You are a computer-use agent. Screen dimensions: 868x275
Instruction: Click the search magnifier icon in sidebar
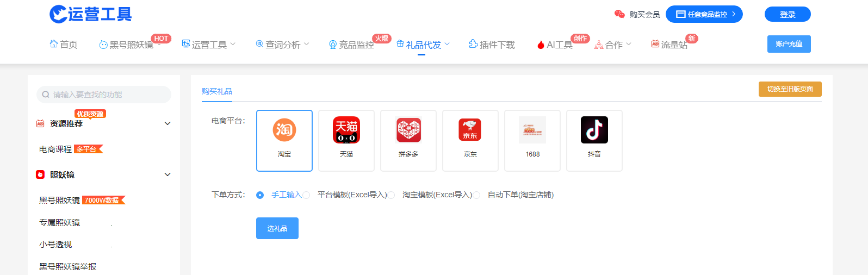click(x=46, y=95)
